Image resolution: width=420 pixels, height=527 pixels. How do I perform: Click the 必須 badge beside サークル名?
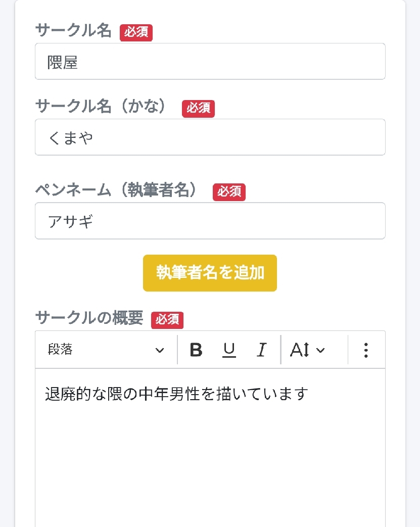136,32
